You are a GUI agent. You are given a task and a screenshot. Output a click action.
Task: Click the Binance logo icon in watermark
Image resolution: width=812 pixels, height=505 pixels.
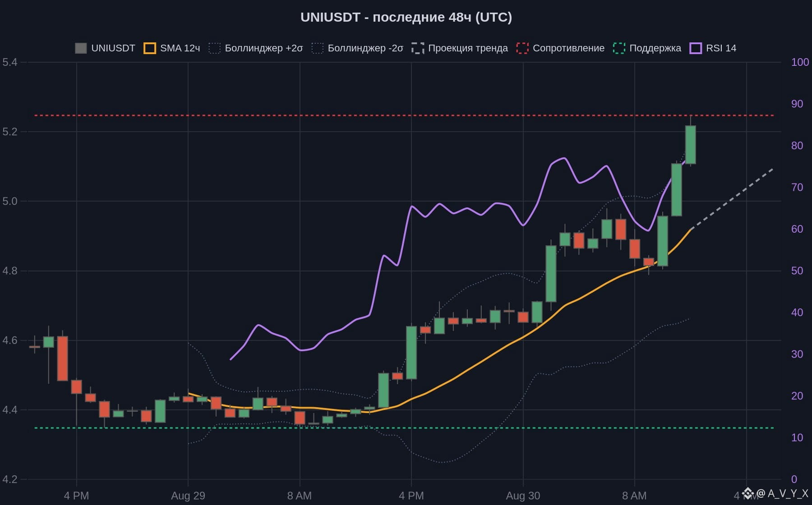click(x=748, y=493)
